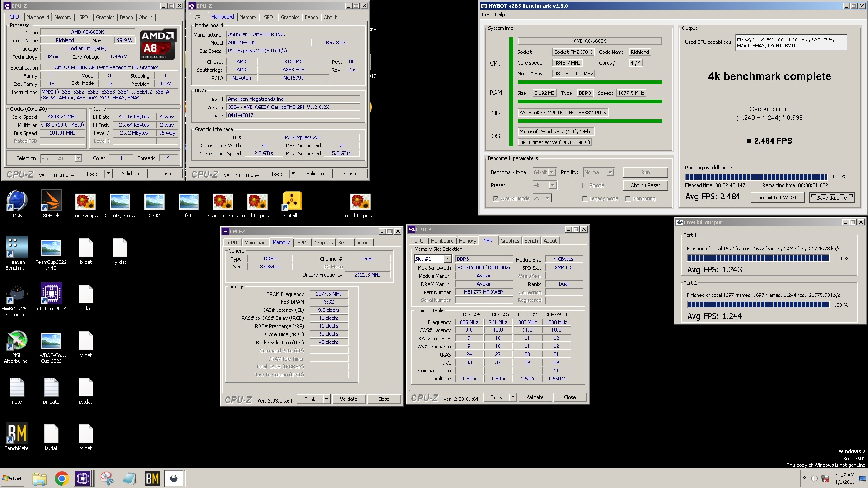Expand Tools arrow in SPD CPU-Z window

click(x=513, y=397)
